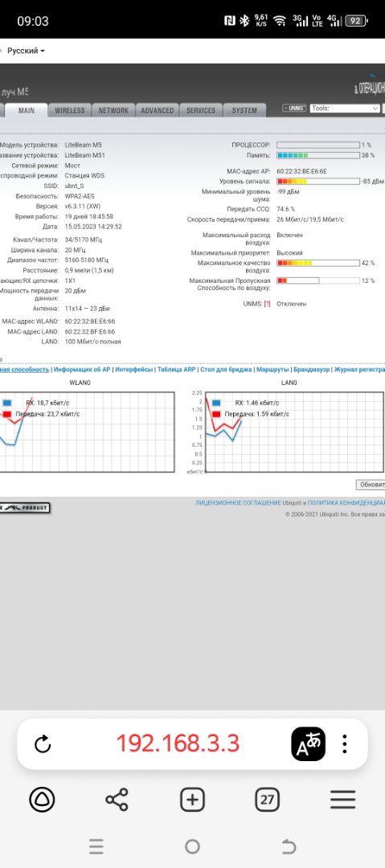The image size is (385, 868).
Task: Add a new tab with plus icon
Action: coord(192,800)
